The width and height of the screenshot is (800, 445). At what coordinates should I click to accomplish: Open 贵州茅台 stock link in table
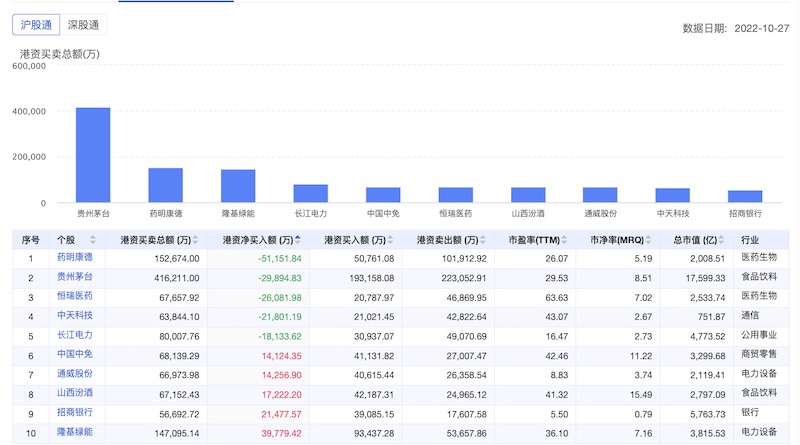pos(74,277)
